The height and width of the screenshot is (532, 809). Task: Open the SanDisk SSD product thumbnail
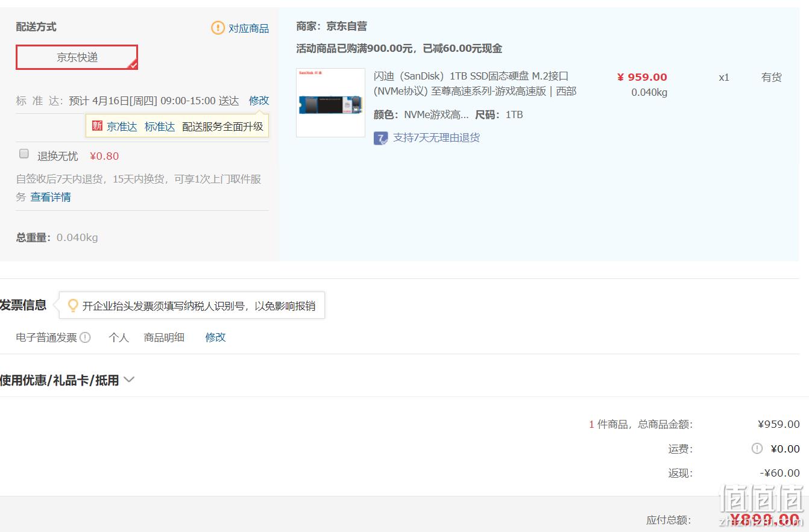pos(330,102)
